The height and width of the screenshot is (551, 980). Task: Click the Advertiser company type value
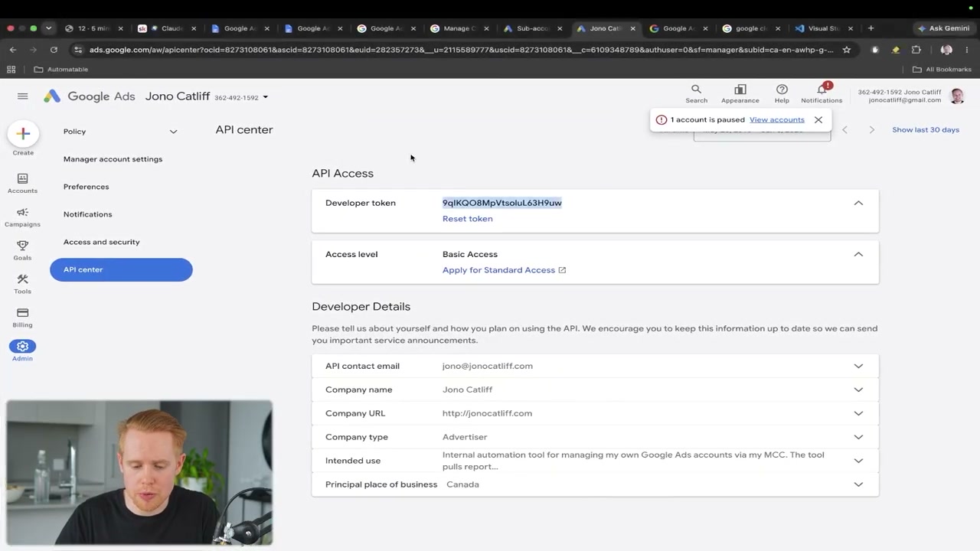(465, 437)
